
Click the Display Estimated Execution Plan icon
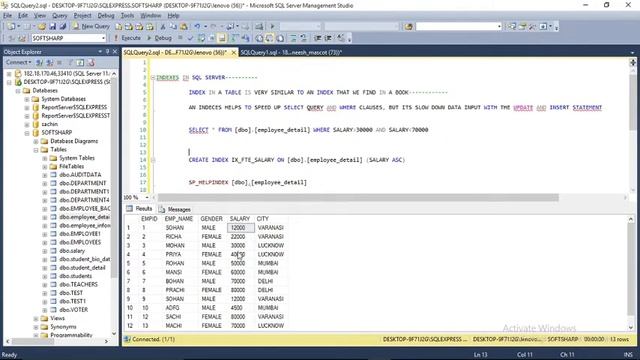201,38
